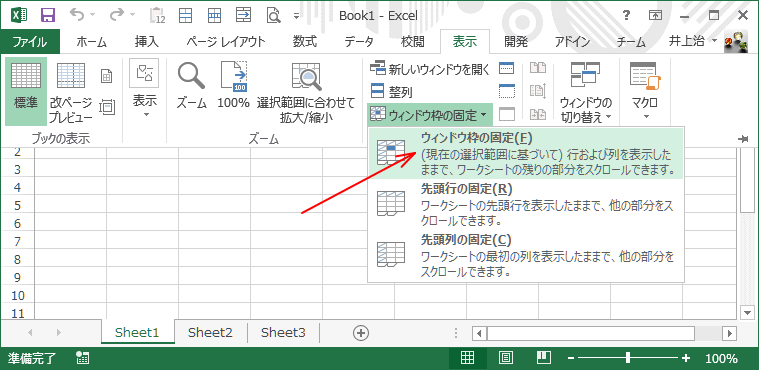
Task: Switch to the 校閲 tab
Action: (413, 42)
